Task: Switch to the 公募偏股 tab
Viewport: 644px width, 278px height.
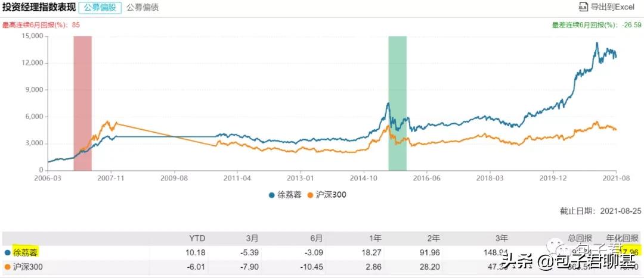Action: tap(100, 7)
